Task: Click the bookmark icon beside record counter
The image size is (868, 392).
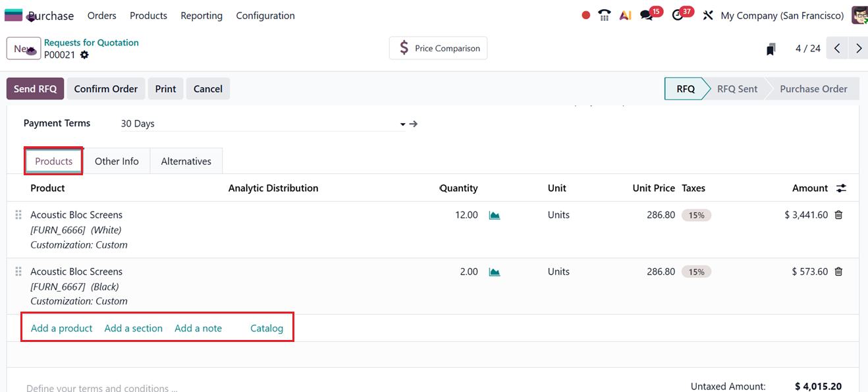Action: [x=771, y=49]
